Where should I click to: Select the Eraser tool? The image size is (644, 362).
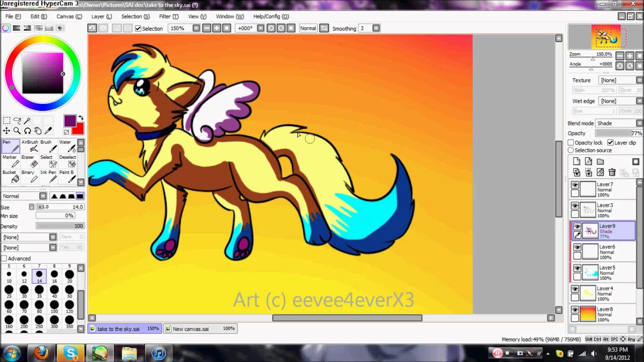[x=30, y=161]
